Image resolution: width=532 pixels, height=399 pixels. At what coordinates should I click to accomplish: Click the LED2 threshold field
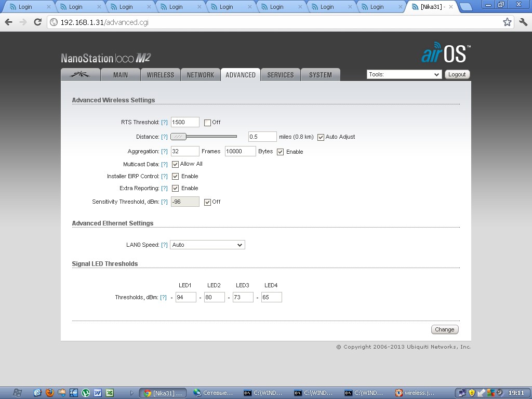click(x=214, y=297)
